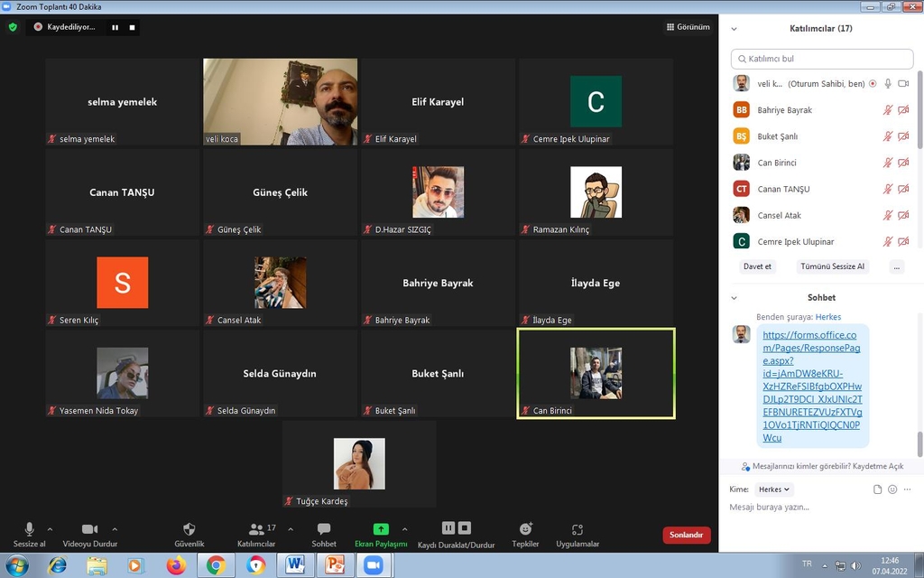Click the green encryption shield icon
Screen dimensions: 924x578
point(13,27)
